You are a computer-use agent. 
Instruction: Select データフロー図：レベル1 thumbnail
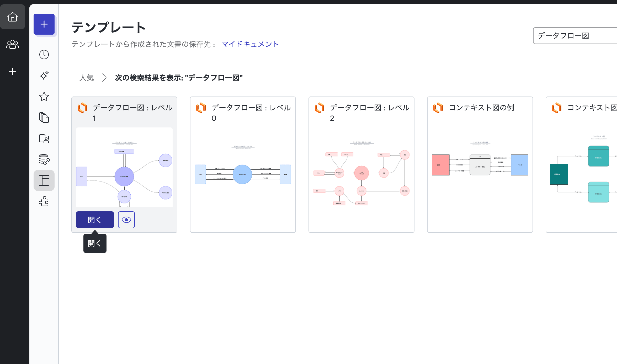(124, 167)
